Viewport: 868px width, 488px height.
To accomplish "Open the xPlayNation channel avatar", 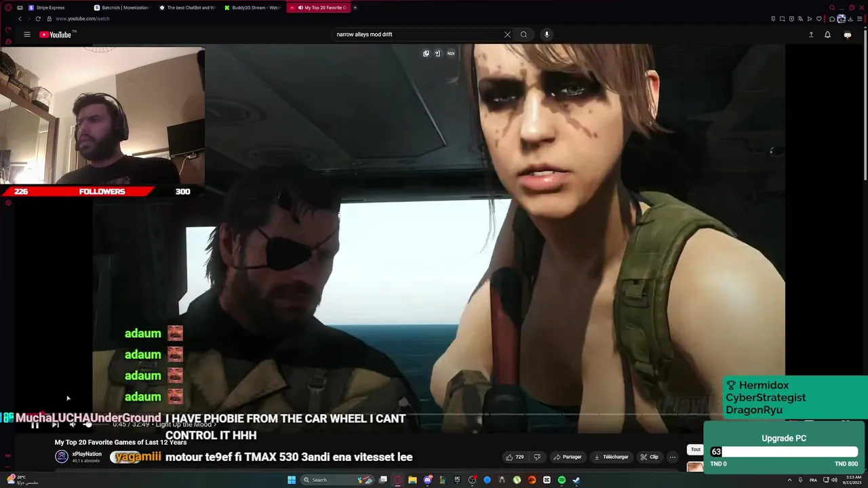I will 62,457.
